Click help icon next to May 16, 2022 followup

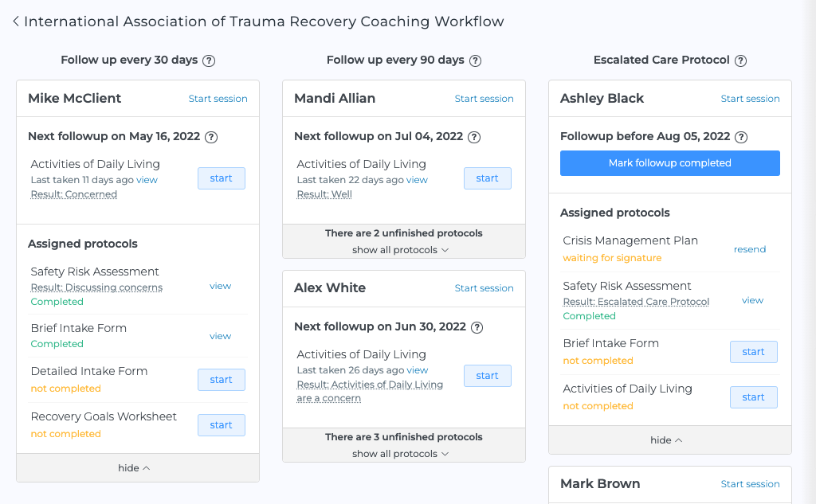pyautogui.click(x=210, y=137)
